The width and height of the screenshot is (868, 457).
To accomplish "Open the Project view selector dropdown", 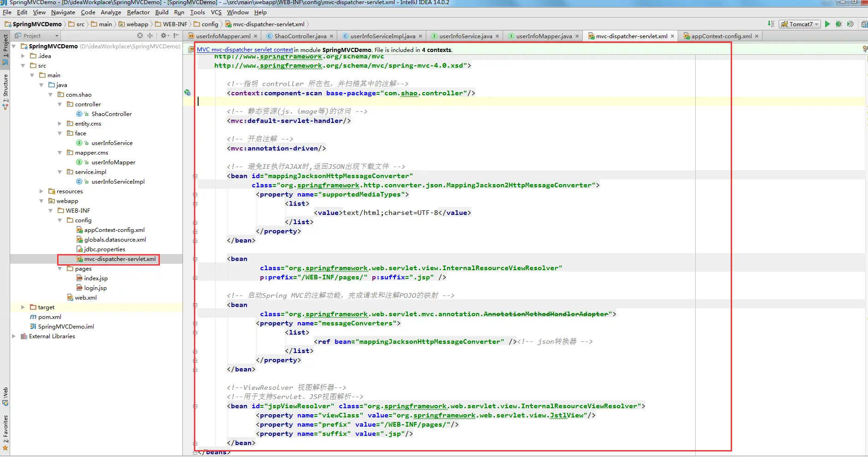I will [37, 35].
